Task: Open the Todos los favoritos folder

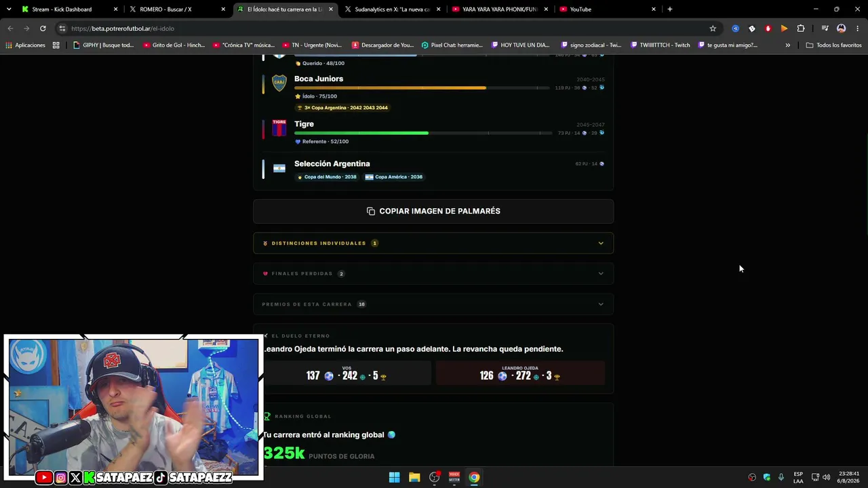Action: click(833, 45)
